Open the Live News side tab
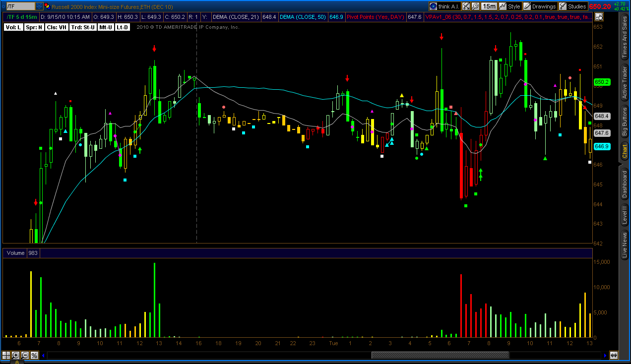The height and width of the screenshot is (364, 631). (625, 244)
